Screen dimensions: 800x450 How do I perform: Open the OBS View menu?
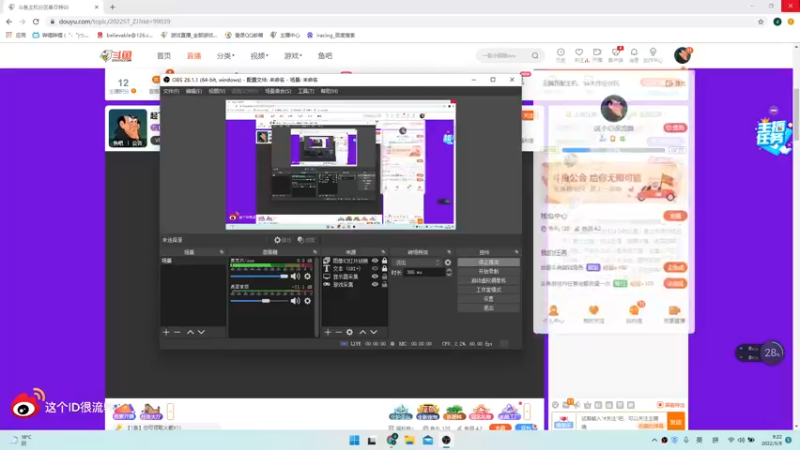[x=217, y=91]
